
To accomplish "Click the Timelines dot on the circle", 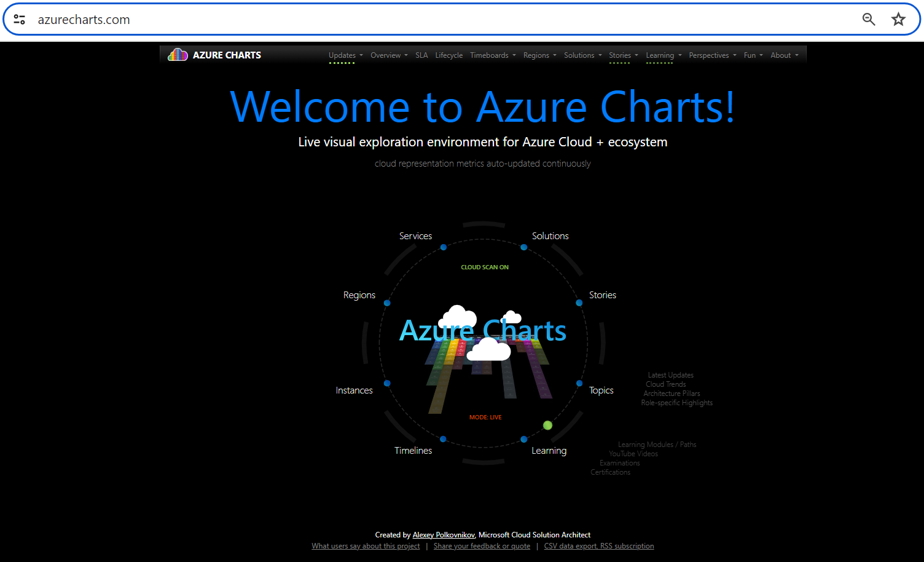I will coord(444,439).
